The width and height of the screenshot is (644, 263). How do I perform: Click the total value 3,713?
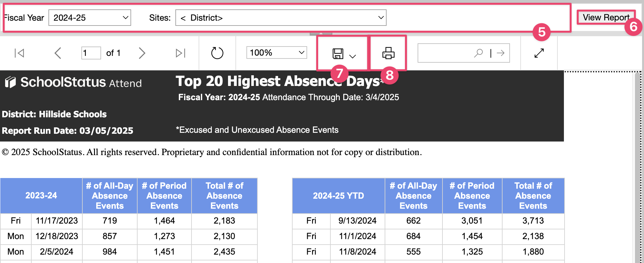coord(533,221)
